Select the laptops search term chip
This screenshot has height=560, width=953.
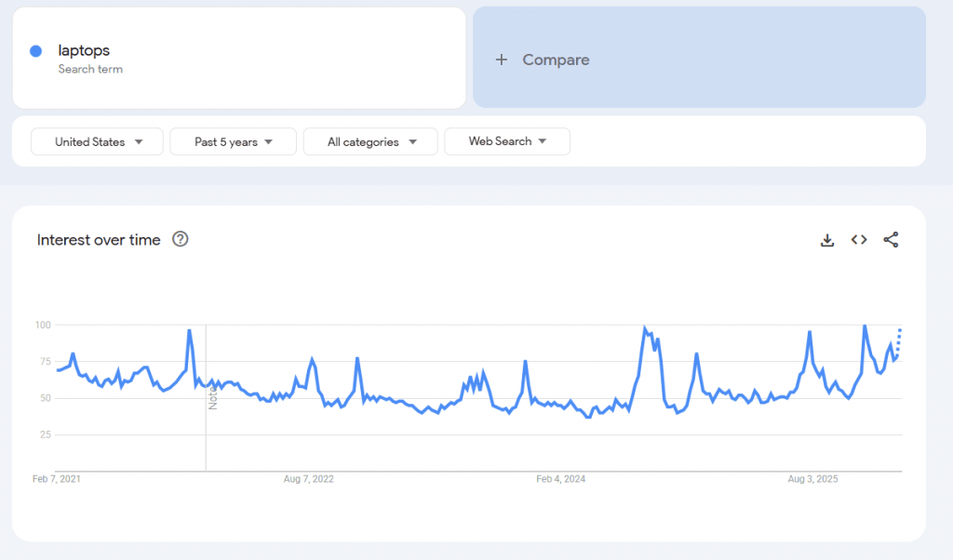(x=84, y=50)
